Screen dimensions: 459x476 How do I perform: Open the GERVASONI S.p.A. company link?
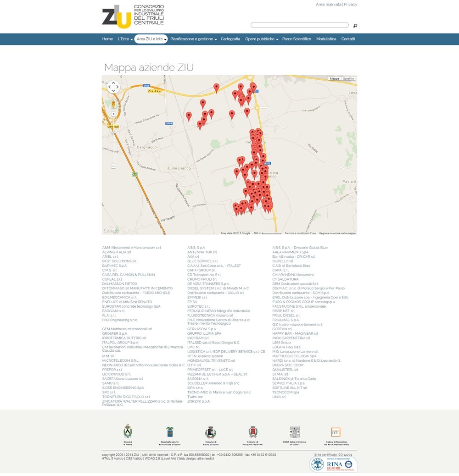point(202,329)
